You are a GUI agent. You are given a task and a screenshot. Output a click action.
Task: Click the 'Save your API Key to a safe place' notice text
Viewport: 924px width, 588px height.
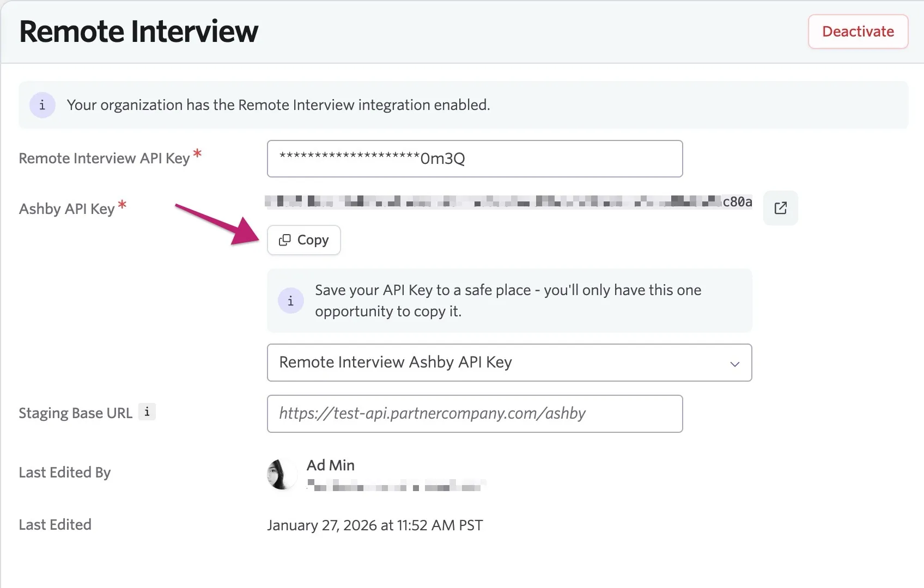(x=508, y=301)
